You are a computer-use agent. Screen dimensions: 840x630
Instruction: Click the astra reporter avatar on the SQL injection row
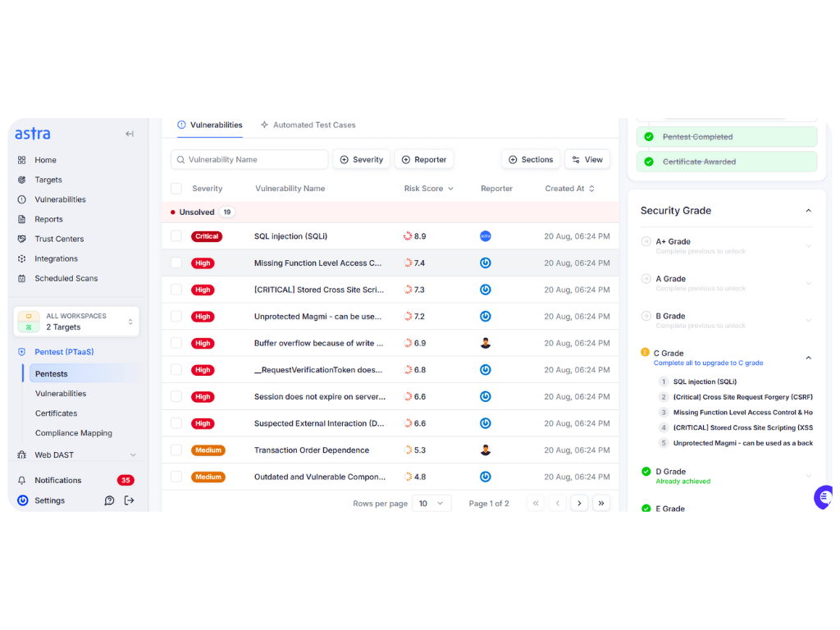tap(486, 236)
